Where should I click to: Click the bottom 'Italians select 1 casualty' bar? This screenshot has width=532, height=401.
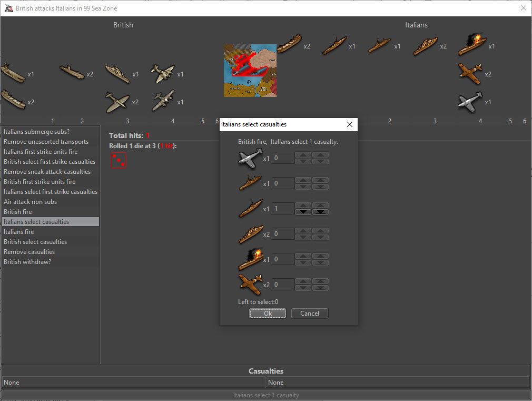(x=266, y=395)
